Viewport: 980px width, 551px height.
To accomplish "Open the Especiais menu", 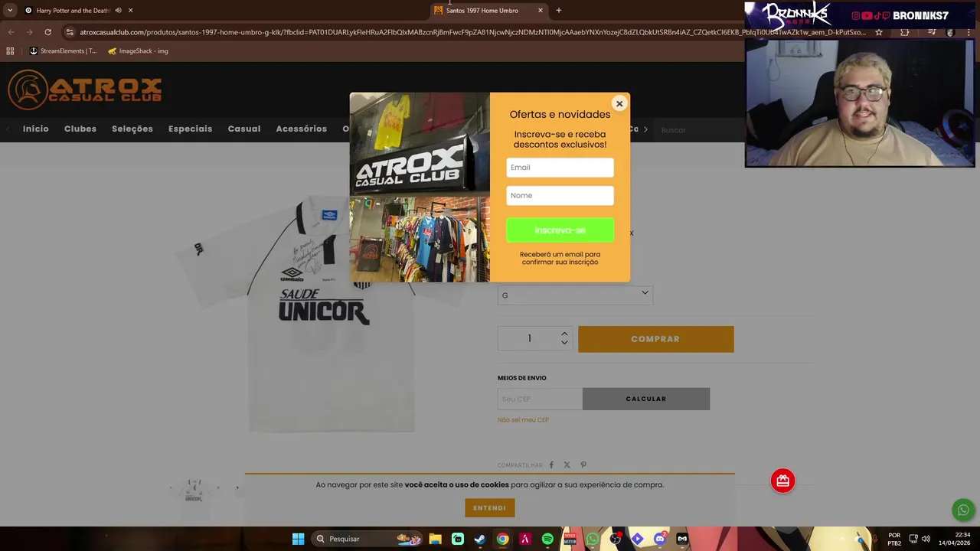I will point(190,129).
